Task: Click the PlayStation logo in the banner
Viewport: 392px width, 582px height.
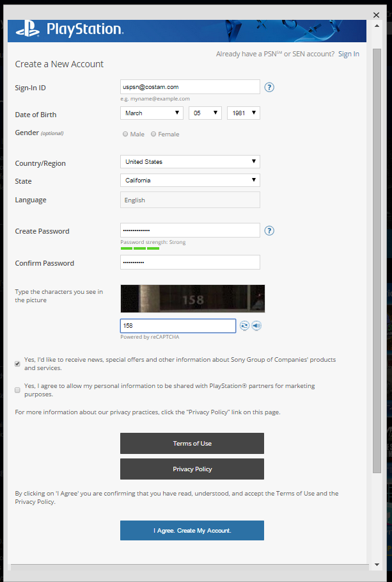Action: click(70, 29)
